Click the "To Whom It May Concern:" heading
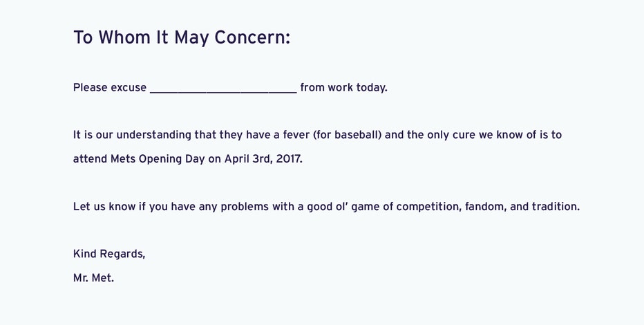 pos(182,38)
